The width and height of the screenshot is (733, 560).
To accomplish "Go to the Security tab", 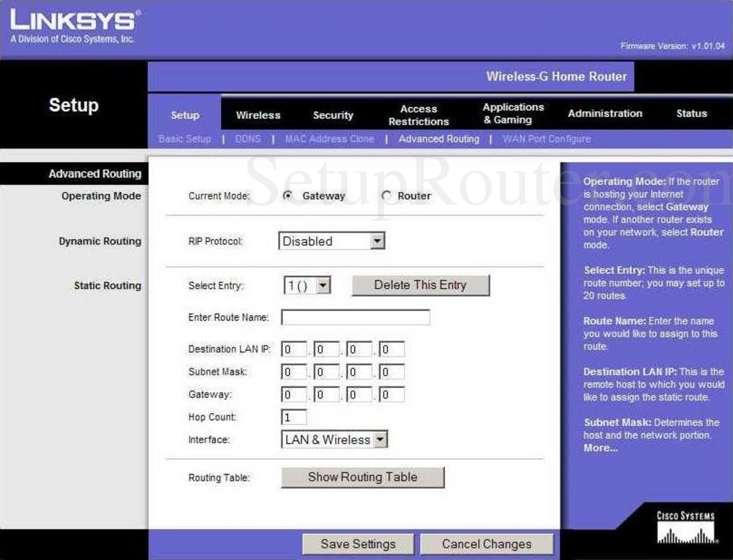I will [333, 115].
